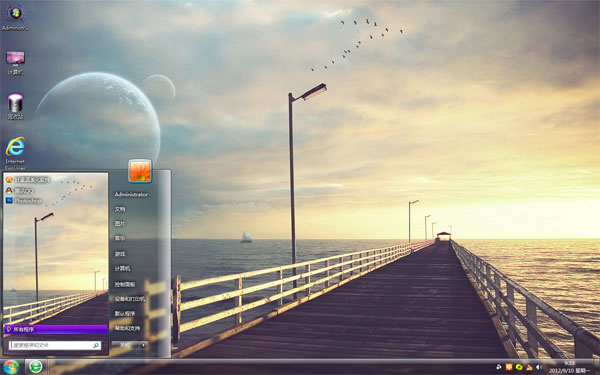Open 控制面板 (Control Panel) in Start menu

point(125,284)
